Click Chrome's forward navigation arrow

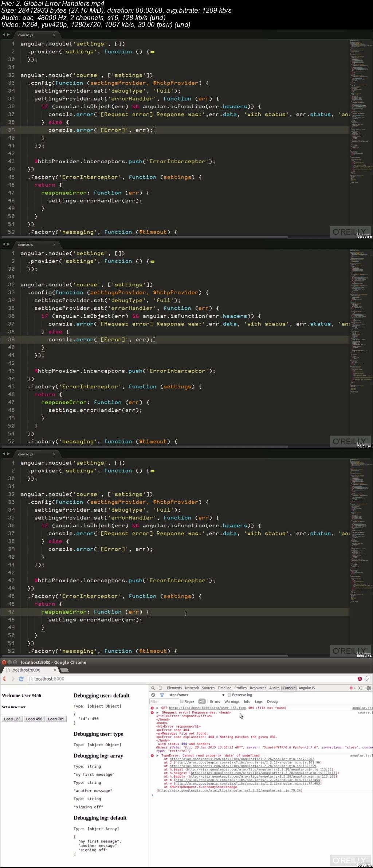point(13,679)
